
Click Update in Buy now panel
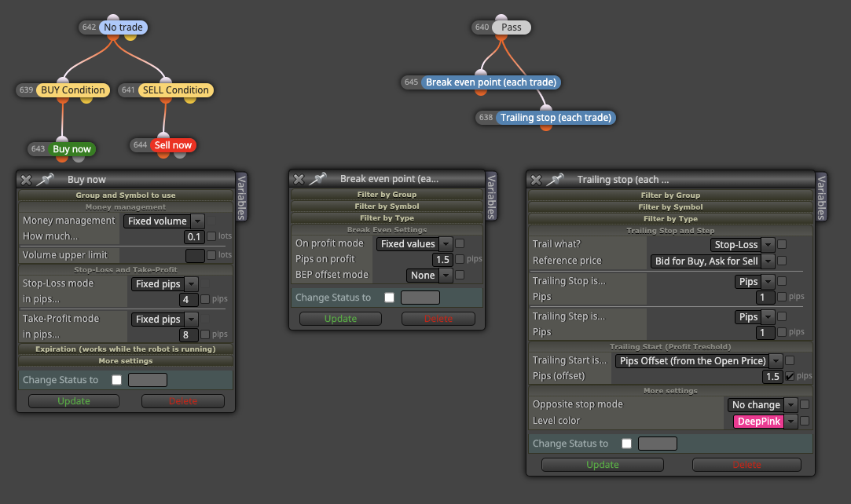pos(74,401)
